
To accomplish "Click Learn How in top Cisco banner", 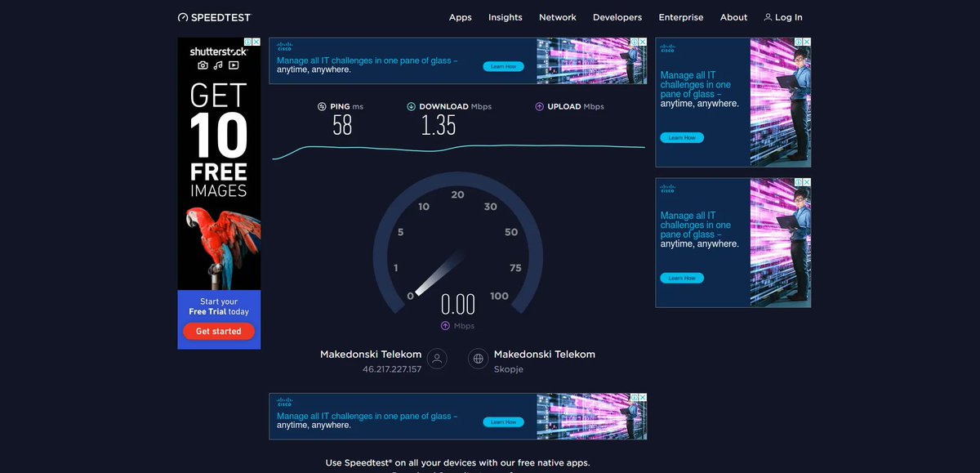I will tap(503, 66).
